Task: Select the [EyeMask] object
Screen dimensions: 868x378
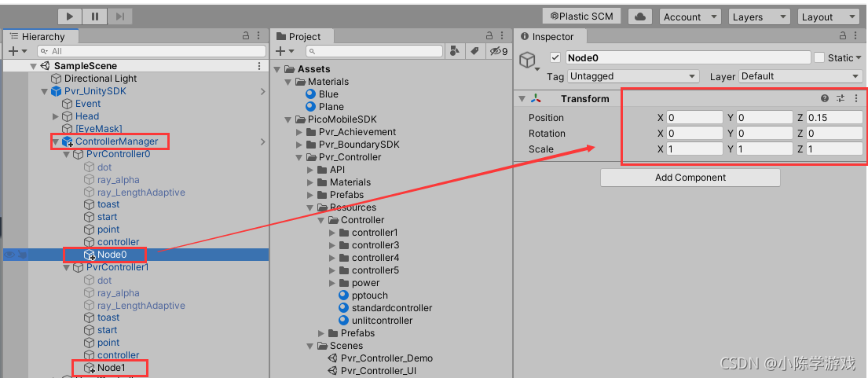Action: 98,129
